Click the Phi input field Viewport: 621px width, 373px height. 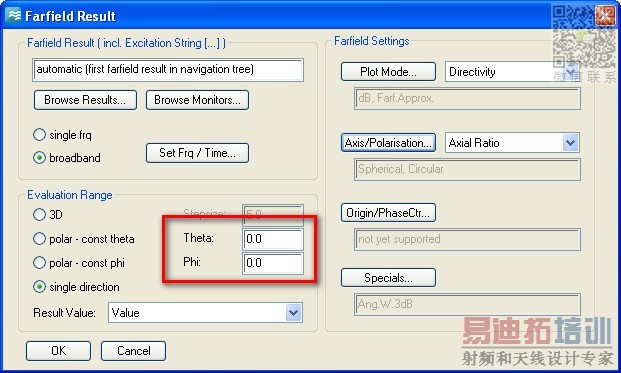click(273, 263)
